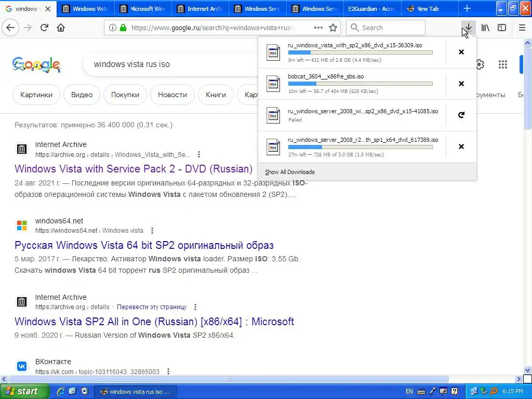532x399 pixels.
Task: Click the windows vista rus iso taskbar button
Action: [x=135, y=392]
